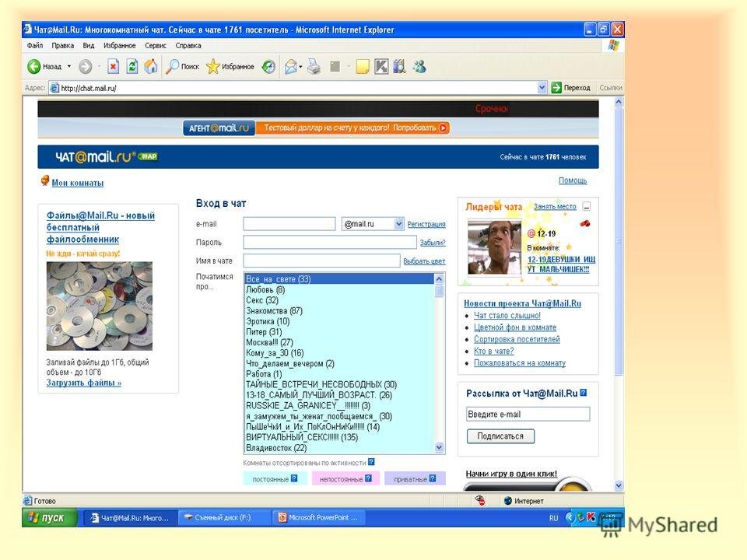Open the Mail envelope icon

tap(290, 67)
